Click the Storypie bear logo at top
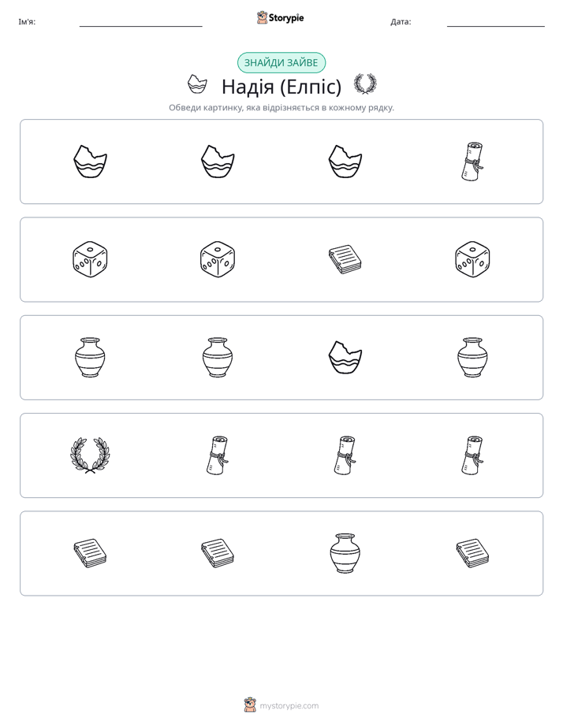This screenshot has width=563, height=728. coord(262,17)
